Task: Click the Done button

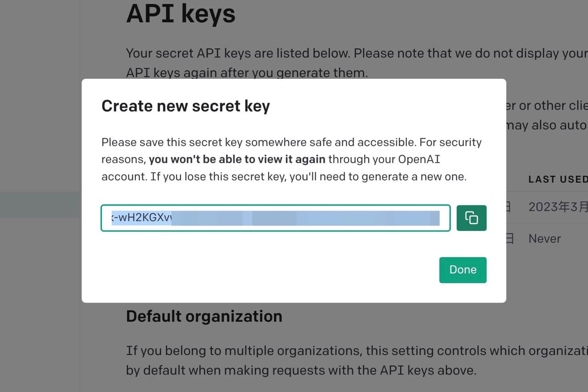Action: pos(463,270)
